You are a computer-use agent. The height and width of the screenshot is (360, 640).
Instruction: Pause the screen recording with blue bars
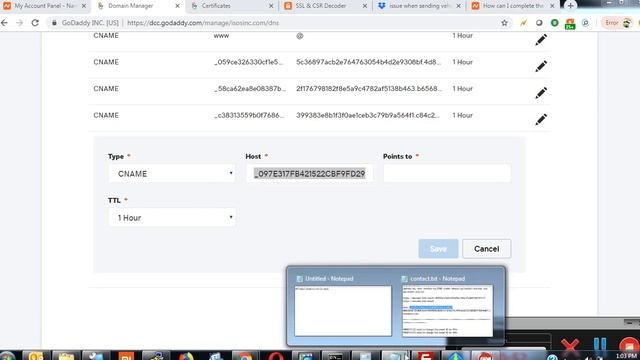point(600,345)
